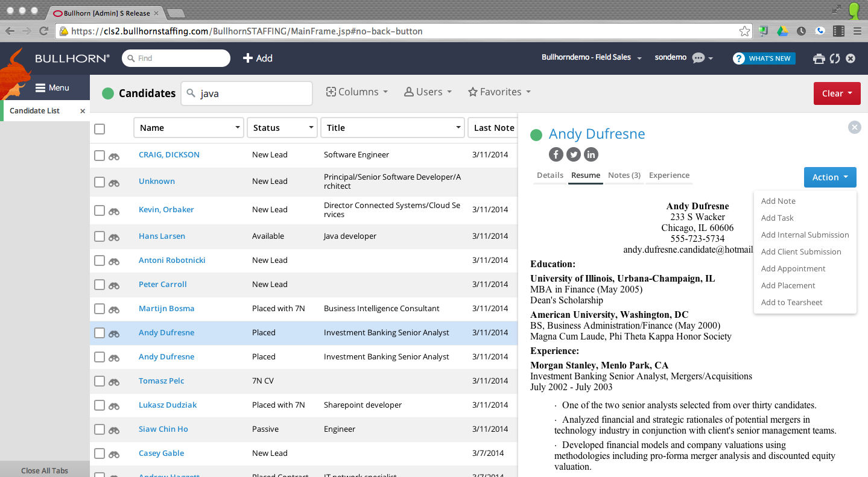Check the box for Hans Larsen
This screenshot has width=868, height=477.
100,237
